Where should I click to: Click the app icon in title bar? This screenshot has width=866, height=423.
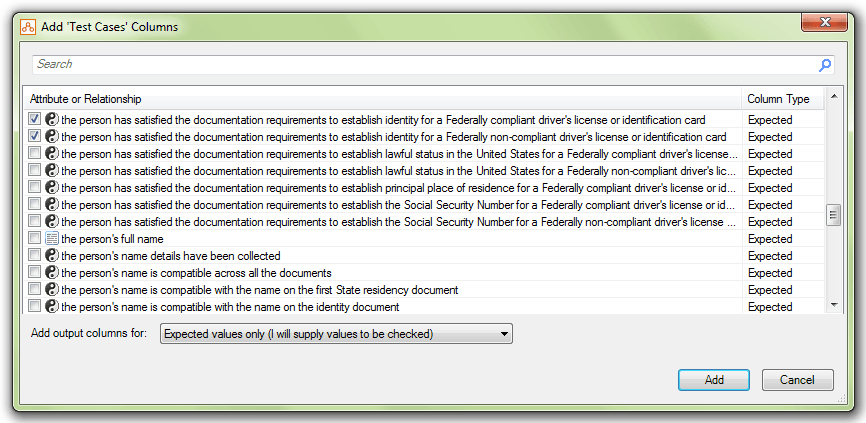click(x=28, y=27)
